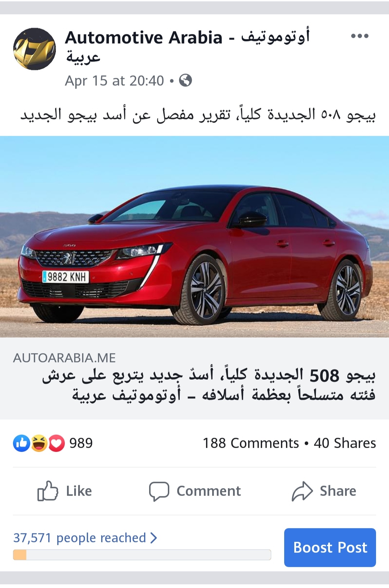Open the 37,571 people reached insights
Viewport: 389px width, 588px height.
click(x=80, y=538)
